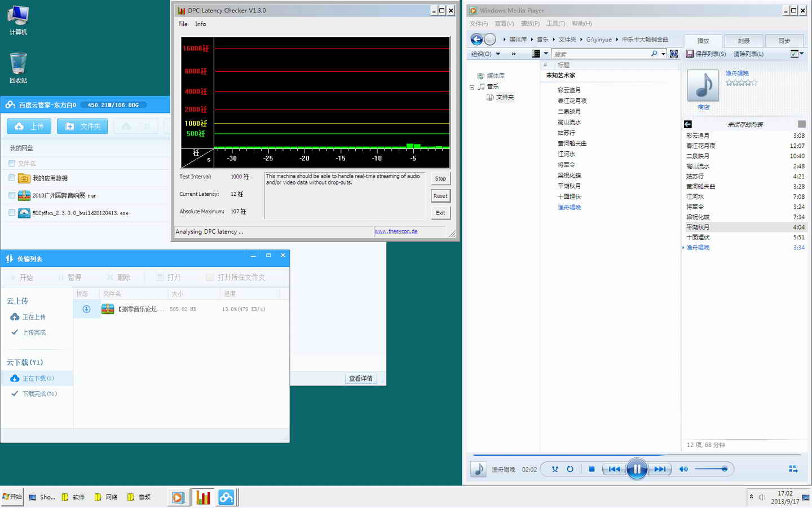The image size is (812, 508).
Task: Click the download status icon in transfer row
Action: click(86, 309)
